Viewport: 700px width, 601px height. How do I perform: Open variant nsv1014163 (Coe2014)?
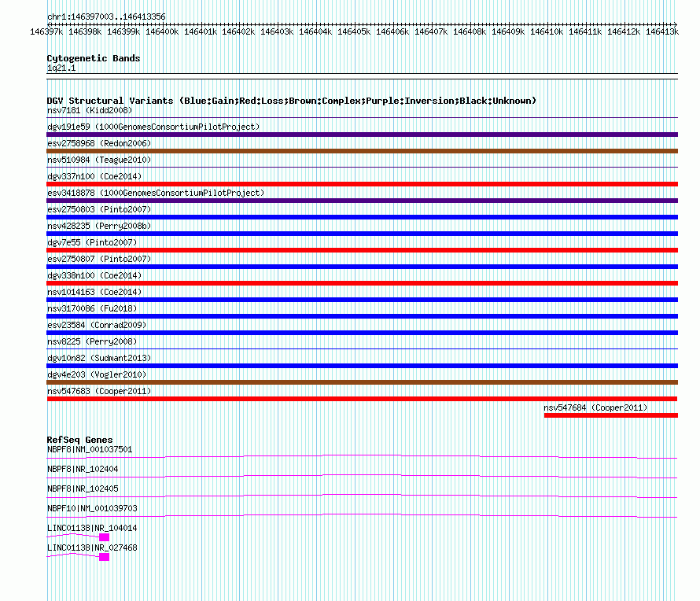pos(94,292)
